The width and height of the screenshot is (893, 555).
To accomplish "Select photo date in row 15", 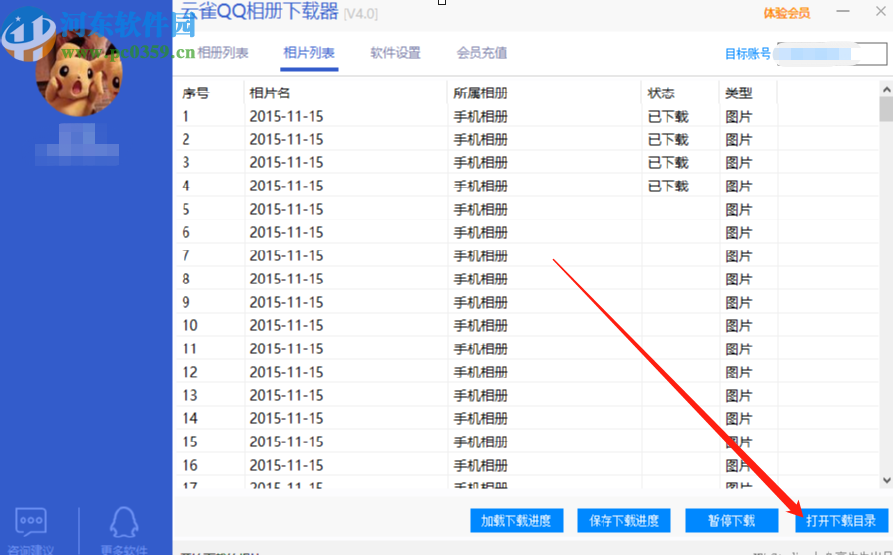I will 286,442.
